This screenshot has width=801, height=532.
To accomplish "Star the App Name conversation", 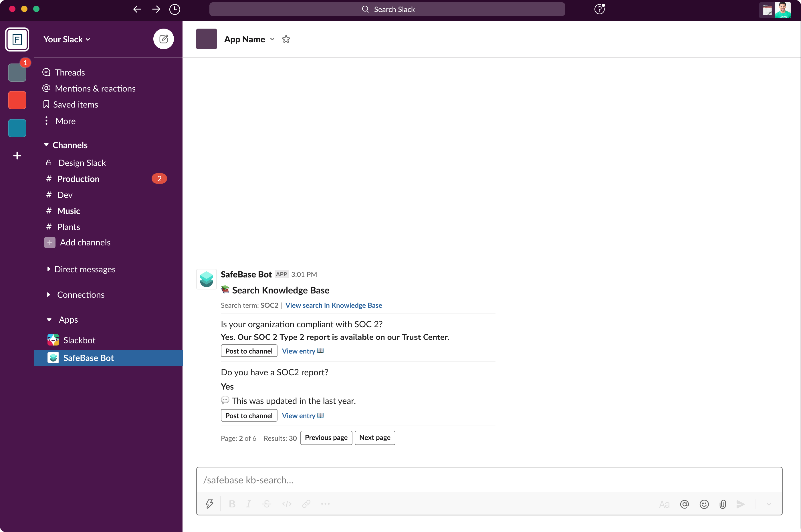I will [x=286, y=39].
